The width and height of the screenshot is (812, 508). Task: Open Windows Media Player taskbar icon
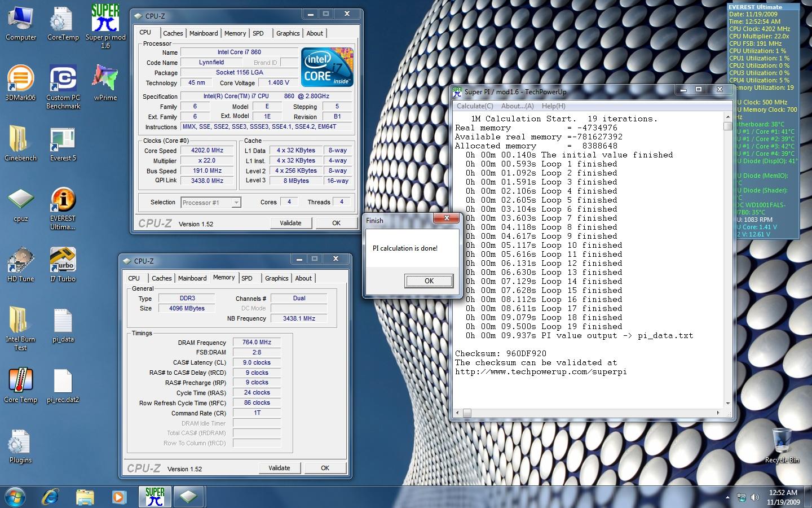pos(118,497)
